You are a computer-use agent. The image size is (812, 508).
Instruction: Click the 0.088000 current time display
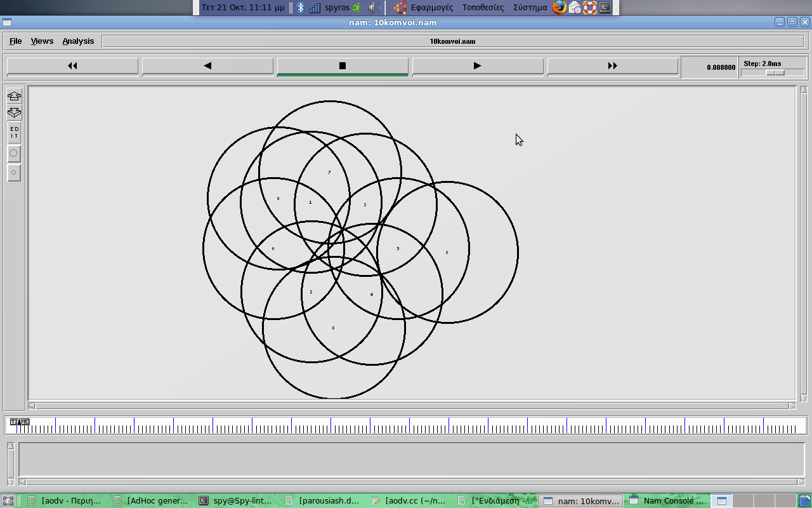click(710, 67)
